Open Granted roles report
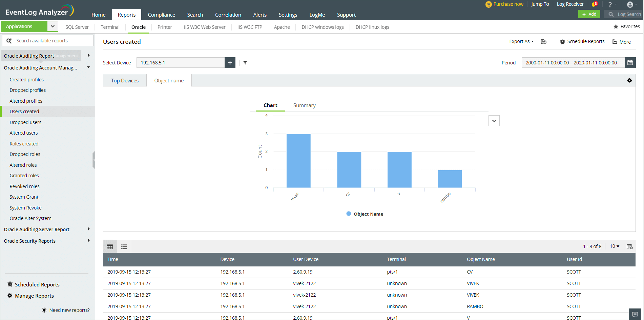Viewport: 644px width, 320px height. point(24,176)
